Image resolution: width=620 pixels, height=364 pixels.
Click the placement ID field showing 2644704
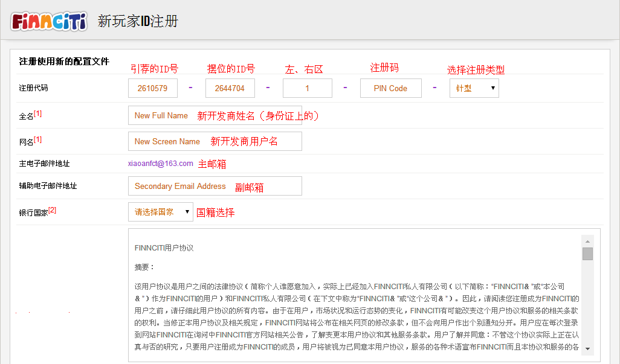[x=230, y=88]
